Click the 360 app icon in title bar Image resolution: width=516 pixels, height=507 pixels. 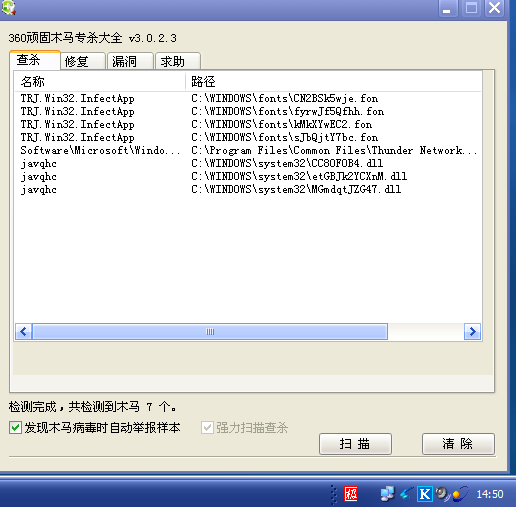[8, 7]
